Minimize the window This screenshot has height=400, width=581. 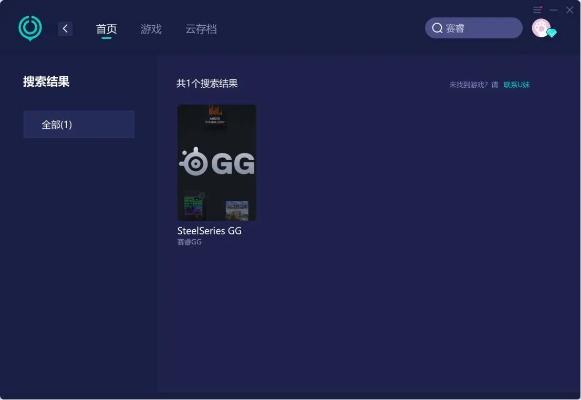tap(553, 10)
